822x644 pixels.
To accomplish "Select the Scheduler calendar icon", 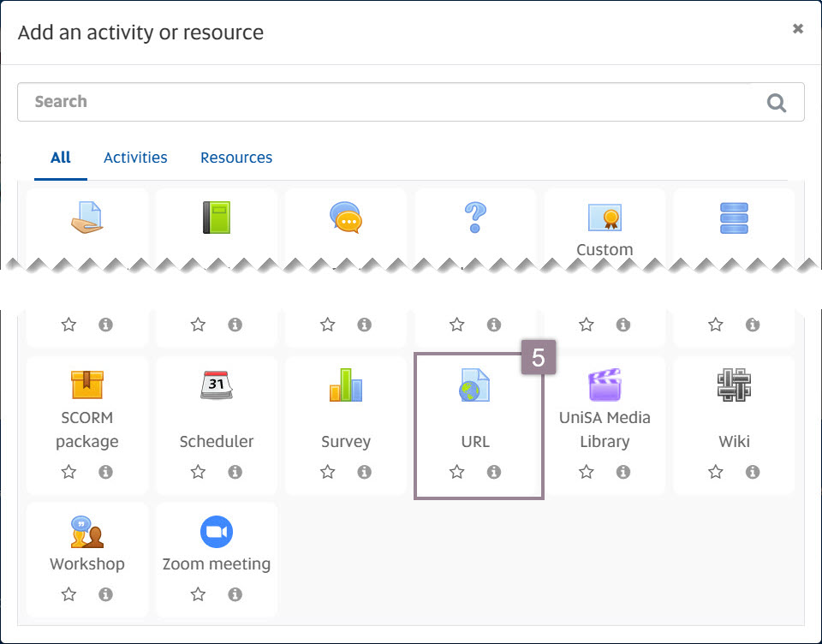I will 216,385.
